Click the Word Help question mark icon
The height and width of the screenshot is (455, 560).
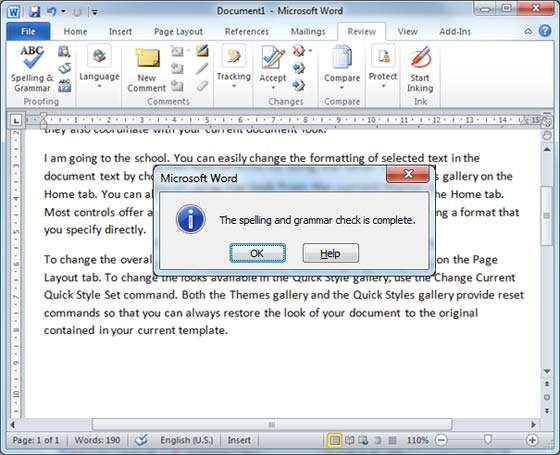pyautogui.click(x=545, y=31)
